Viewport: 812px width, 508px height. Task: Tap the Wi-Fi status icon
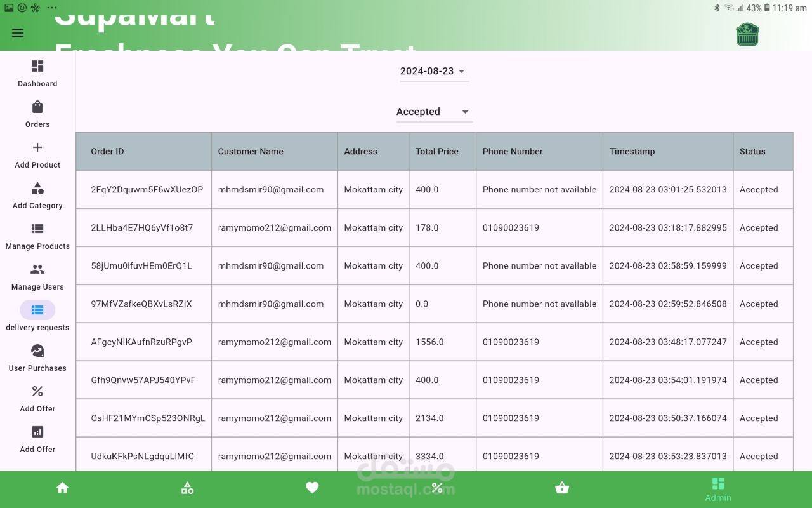(729, 8)
